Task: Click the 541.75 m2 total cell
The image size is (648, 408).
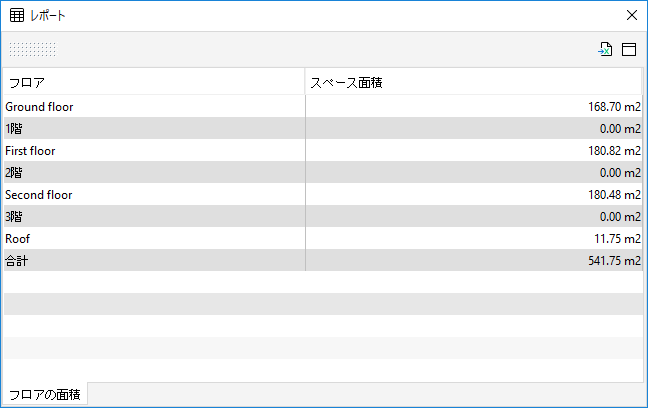Action: click(474, 260)
